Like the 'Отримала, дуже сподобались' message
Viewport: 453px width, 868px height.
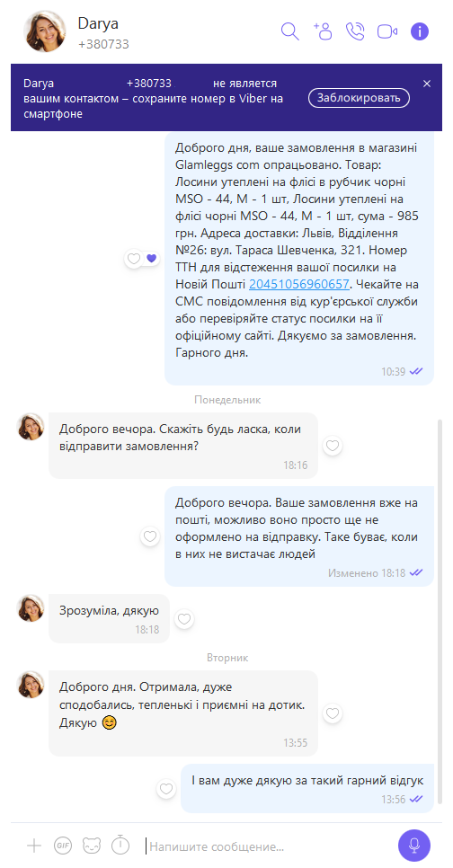(x=333, y=713)
